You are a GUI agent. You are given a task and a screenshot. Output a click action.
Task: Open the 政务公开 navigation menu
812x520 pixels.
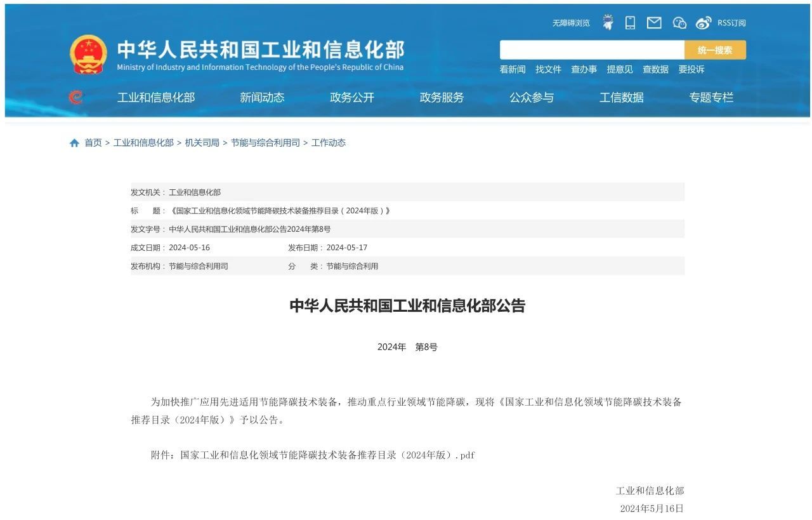point(352,97)
